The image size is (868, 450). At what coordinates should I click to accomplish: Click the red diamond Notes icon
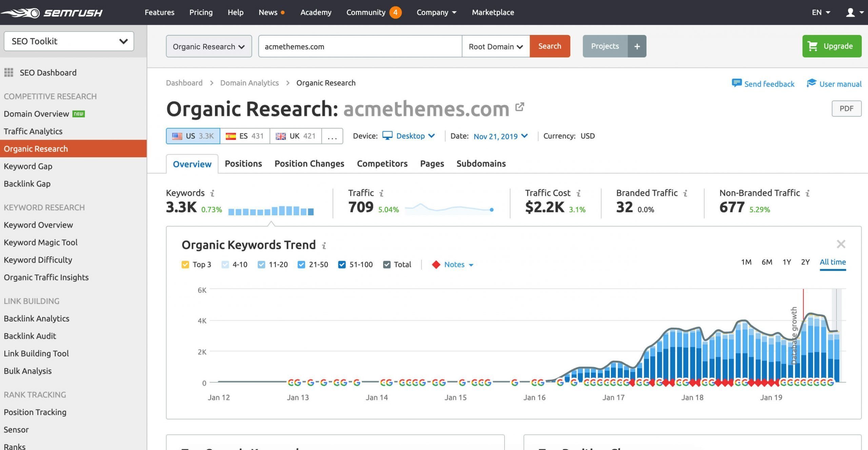436,265
